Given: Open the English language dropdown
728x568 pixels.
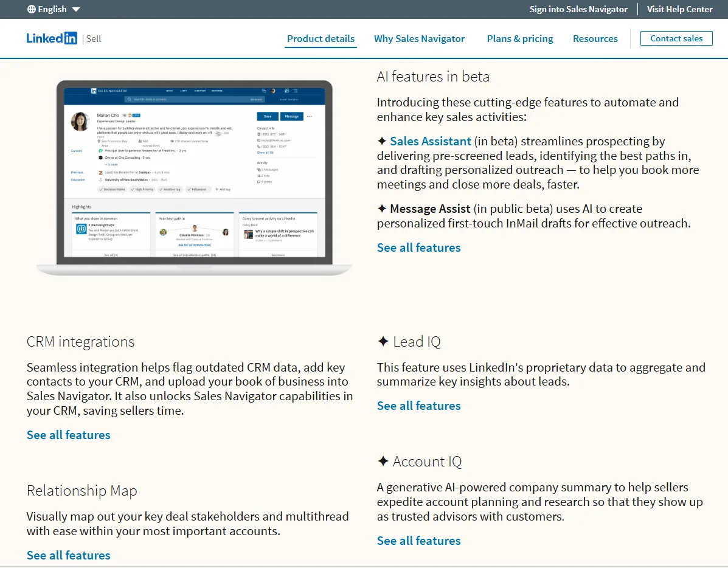Looking at the screenshot, I should point(54,9).
